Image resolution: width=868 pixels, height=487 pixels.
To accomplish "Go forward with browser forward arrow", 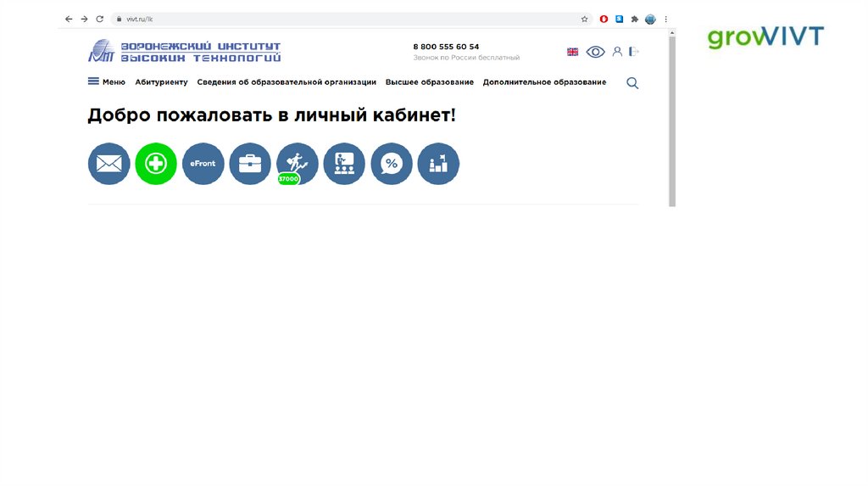I will [84, 19].
